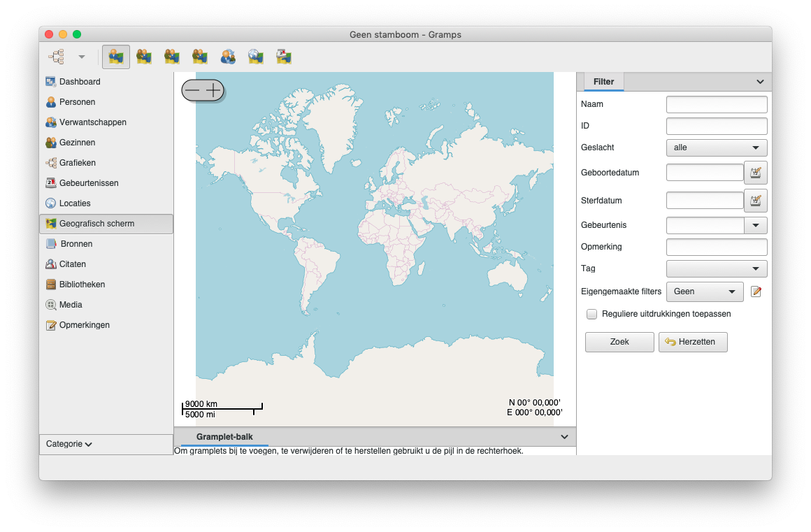811x532 pixels.
Task: Open the Geslacht dropdown
Action: pyautogui.click(x=717, y=148)
